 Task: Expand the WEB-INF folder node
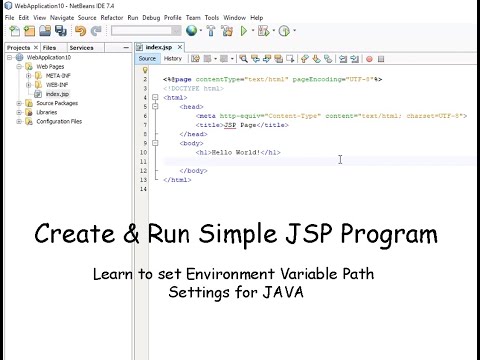point(29,85)
